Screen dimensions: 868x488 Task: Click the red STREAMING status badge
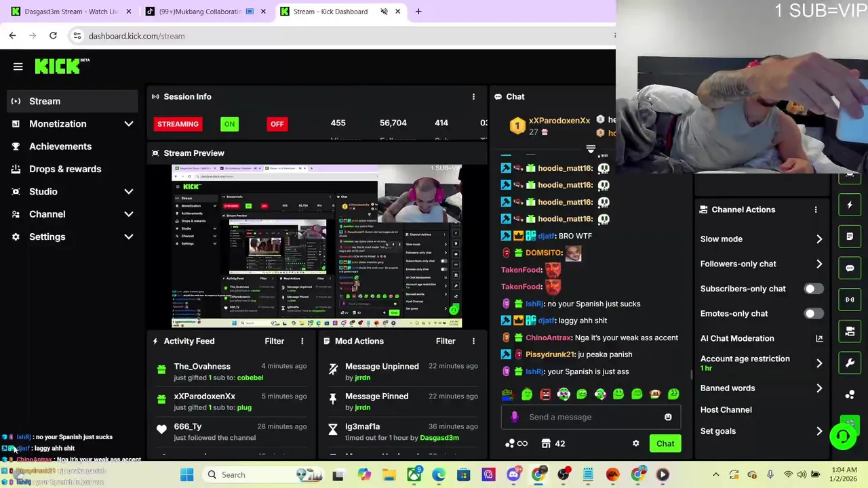[x=178, y=124]
